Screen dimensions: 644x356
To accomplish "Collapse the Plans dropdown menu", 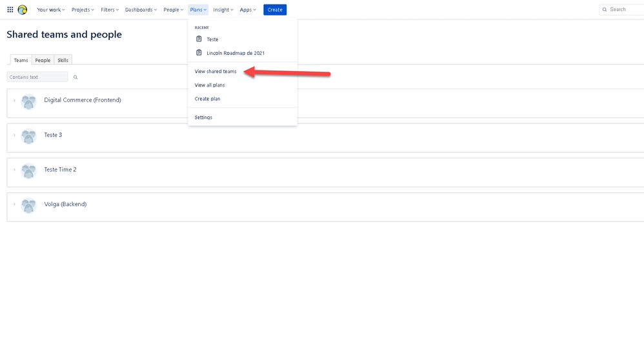I will (198, 10).
